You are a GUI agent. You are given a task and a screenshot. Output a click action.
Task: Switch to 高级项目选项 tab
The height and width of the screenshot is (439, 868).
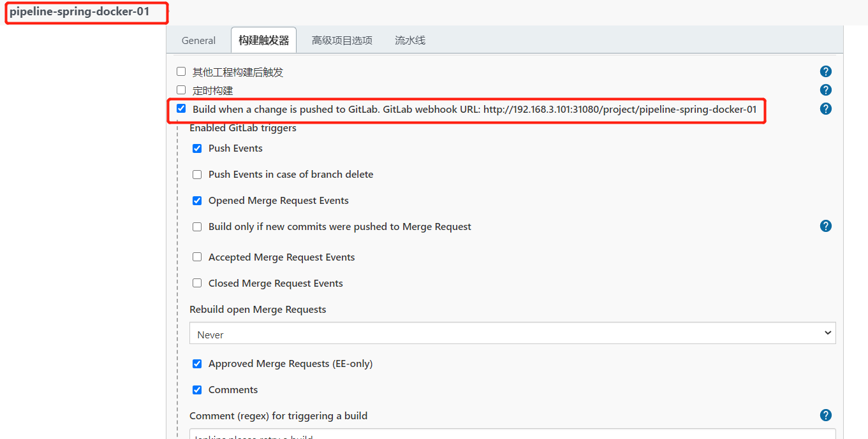click(342, 40)
